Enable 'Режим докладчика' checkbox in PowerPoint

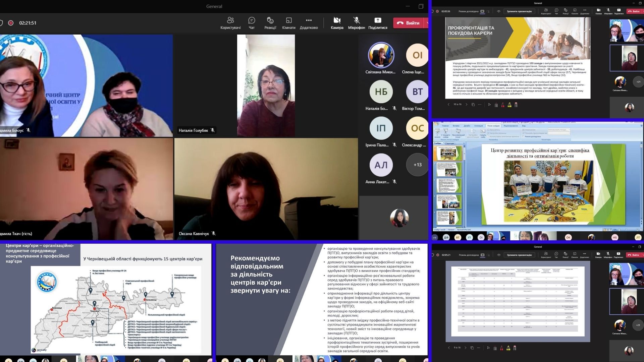[x=523, y=136]
